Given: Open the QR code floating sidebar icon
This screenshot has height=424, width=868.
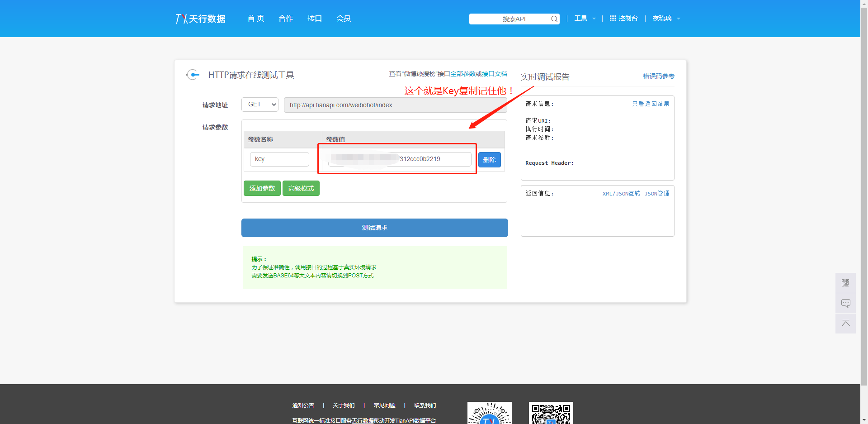Looking at the screenshot, I should pos(845,283).
